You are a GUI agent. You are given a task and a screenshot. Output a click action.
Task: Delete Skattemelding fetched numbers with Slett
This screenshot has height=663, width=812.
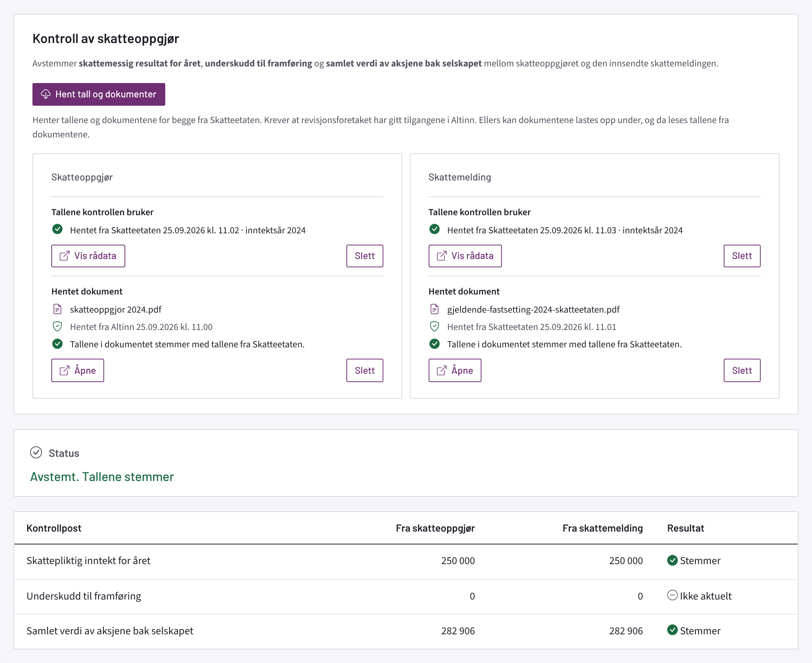coord(742,256)
